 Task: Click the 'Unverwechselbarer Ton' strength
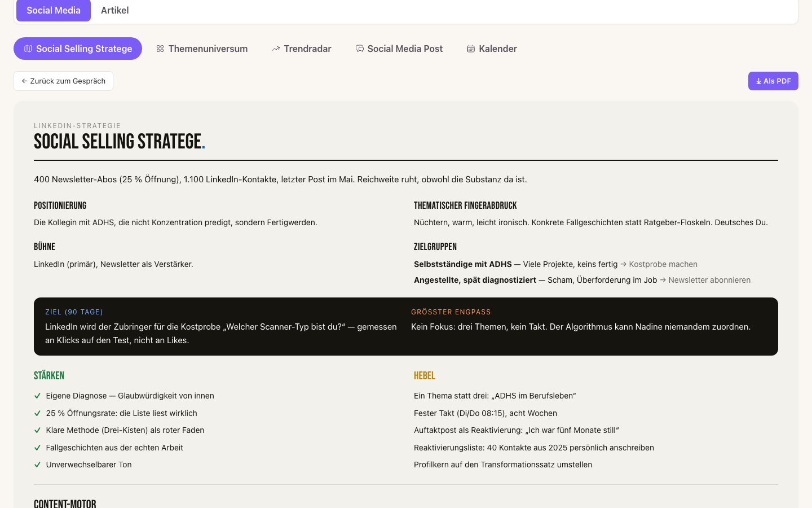(89, 465)
